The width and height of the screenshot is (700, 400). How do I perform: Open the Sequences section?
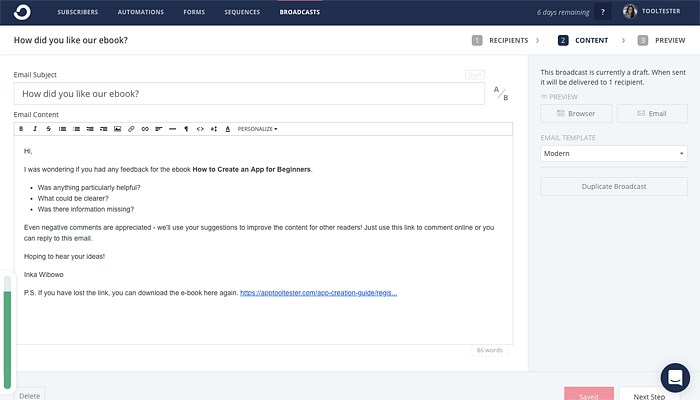[242, 12]
